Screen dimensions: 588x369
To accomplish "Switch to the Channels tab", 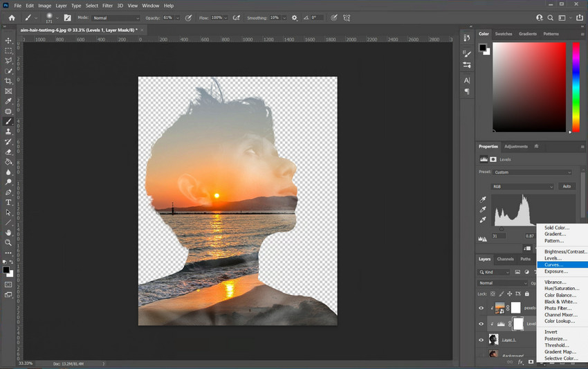I will coord(505,259).
